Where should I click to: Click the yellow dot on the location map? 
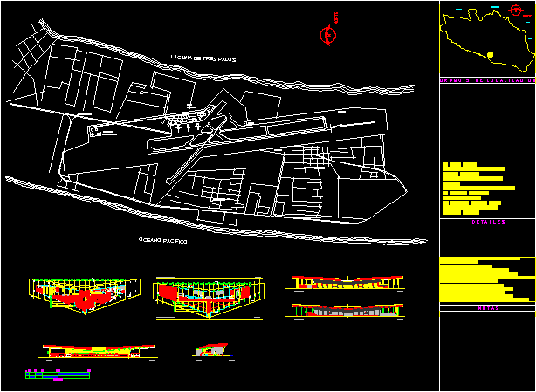(491, 54)
